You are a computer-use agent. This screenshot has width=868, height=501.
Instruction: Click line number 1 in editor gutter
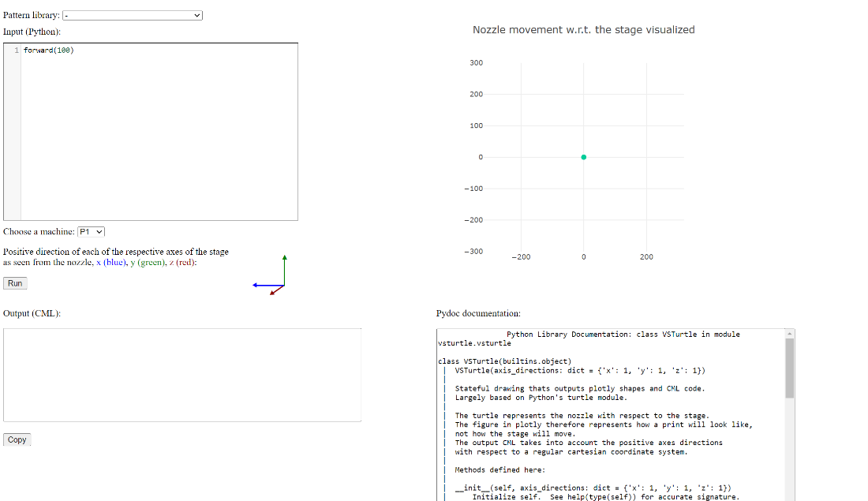click(x=17, y=50)
